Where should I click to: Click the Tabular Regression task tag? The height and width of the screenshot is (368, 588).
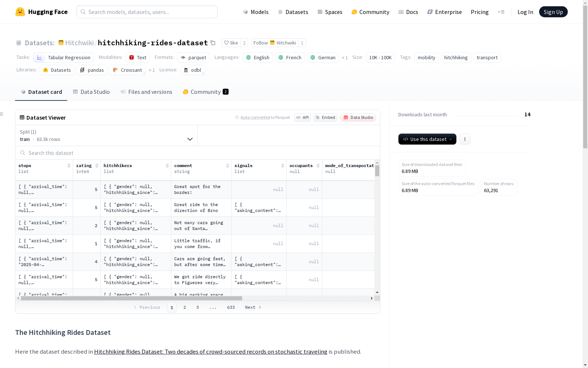coord(64,57)
